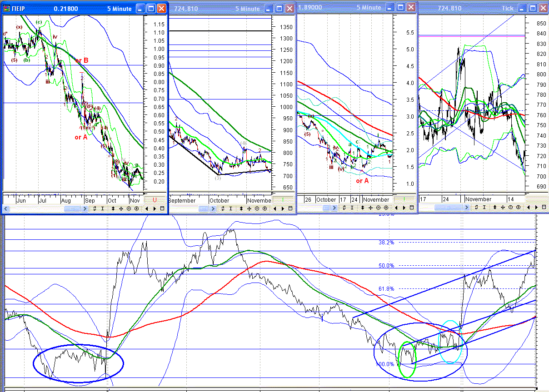549x392 pixels.
Task: Click vertical scale arrows in 1.89000 window
Action: coord(362,208)
